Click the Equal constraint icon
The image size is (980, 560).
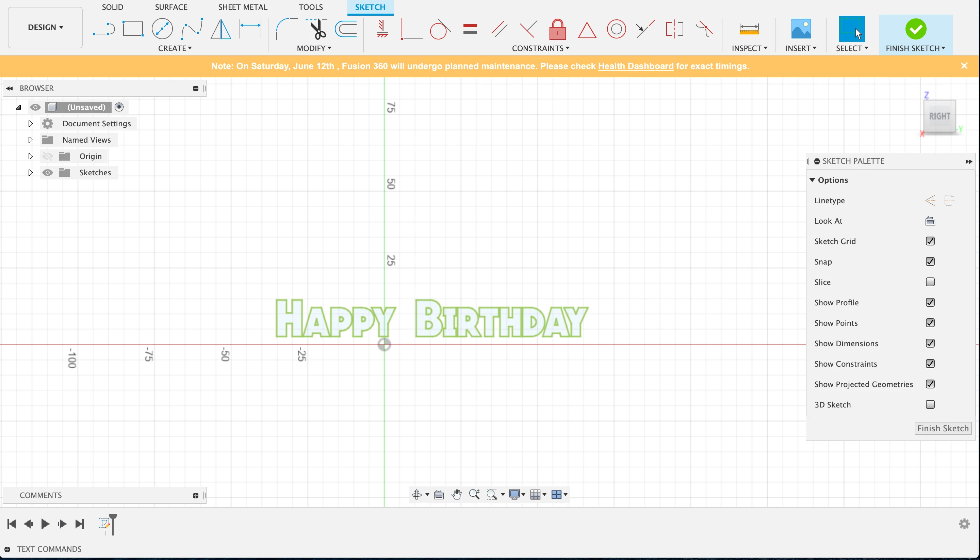pyautogui.click(x=470, y=29)
